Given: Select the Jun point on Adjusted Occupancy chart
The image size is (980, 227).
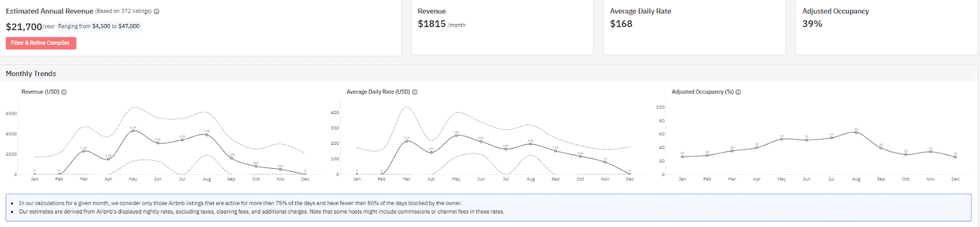Looking at the screenshot, I should (806, 140).
